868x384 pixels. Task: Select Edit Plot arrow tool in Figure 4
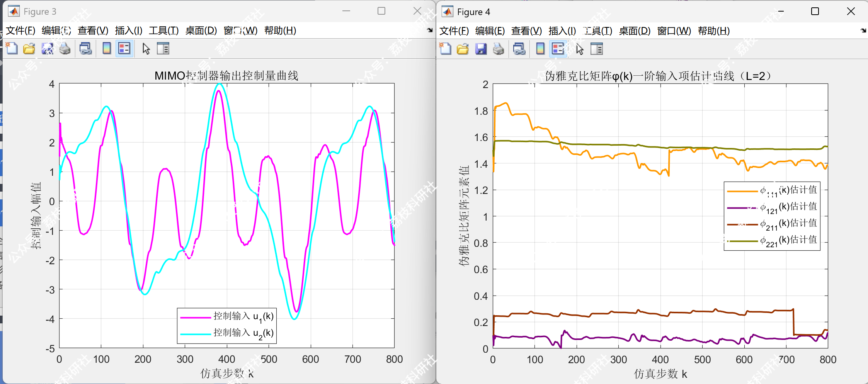click(x=579, y=49)
